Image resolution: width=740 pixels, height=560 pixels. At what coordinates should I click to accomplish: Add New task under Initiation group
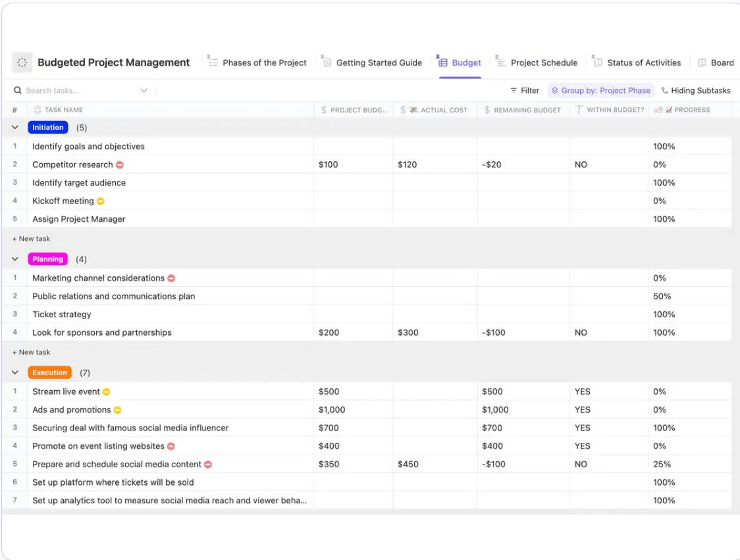tap(31, 239)
